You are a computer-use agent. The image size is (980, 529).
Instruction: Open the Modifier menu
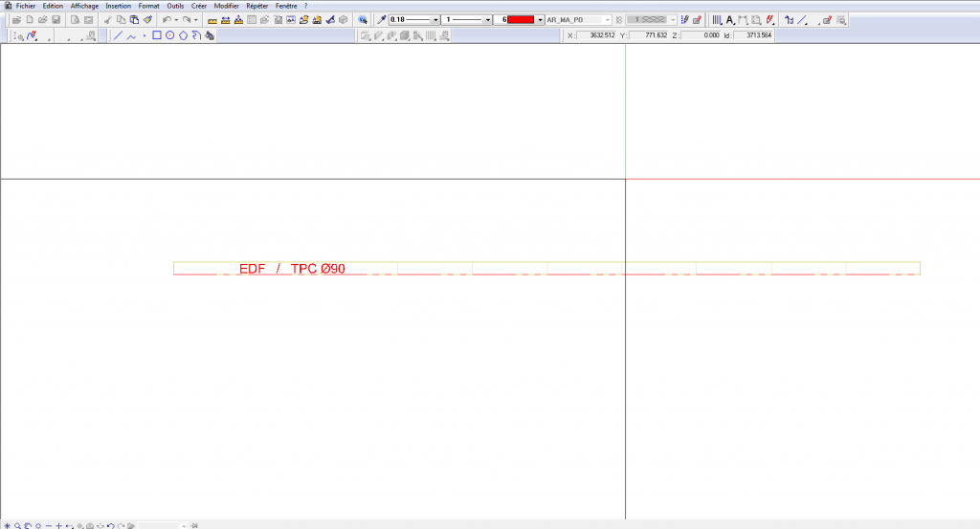coord(226,6)
